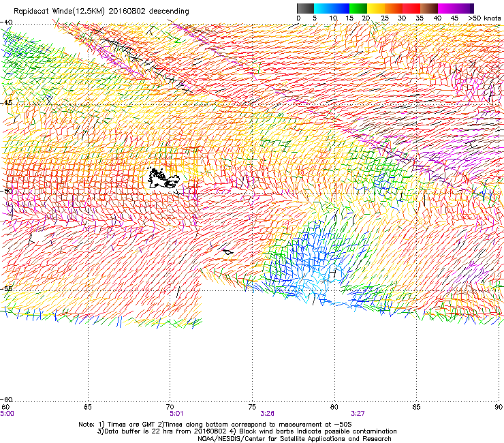Click the 'Times are GMT' note line

pos(215,425)
